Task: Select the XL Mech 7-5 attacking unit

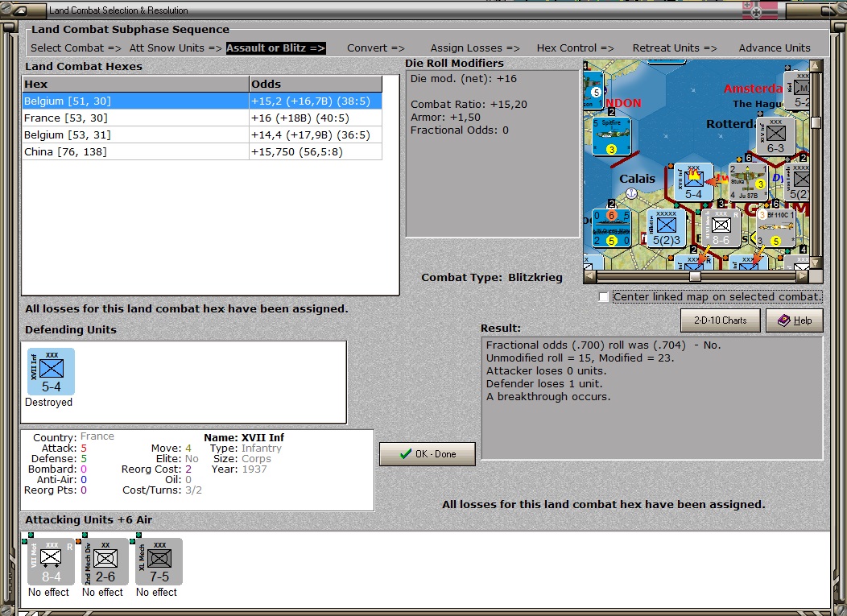Action: [x=159, y=561]
